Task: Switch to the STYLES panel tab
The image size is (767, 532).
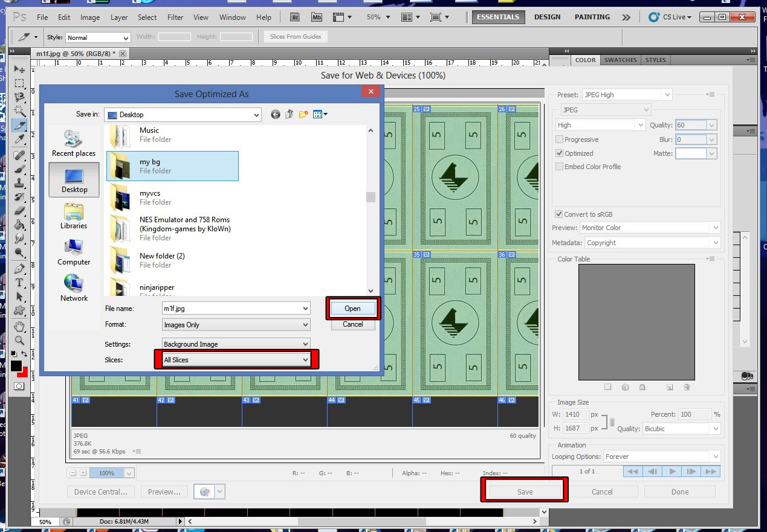Action: pos(655,60)
